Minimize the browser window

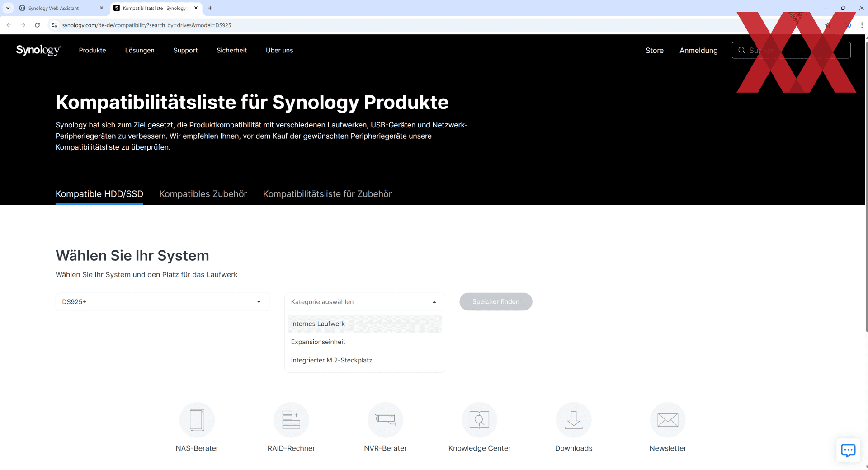[825, 8]
